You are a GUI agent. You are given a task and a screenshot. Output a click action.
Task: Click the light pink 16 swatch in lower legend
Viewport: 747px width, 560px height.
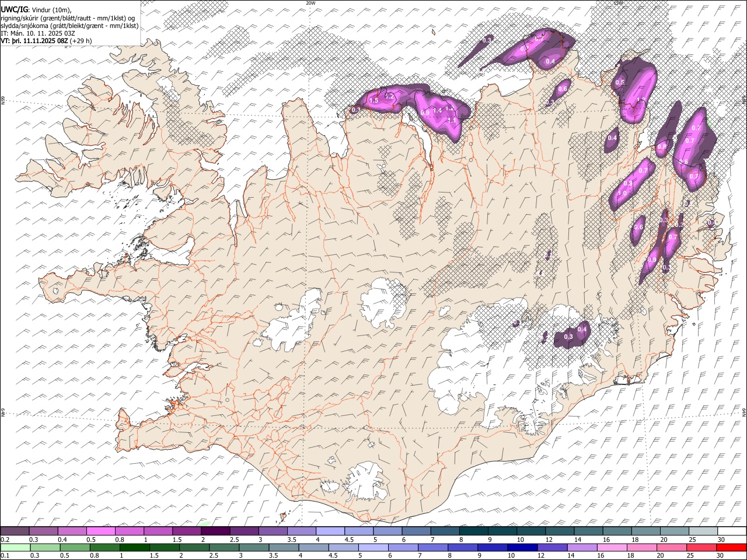tap(612, 547)
